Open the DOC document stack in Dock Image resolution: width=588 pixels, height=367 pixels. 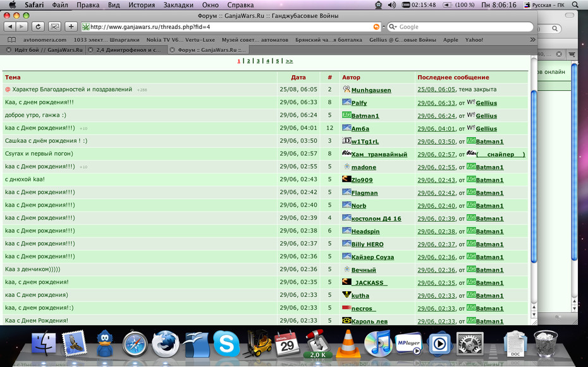(x=515, y=344)
